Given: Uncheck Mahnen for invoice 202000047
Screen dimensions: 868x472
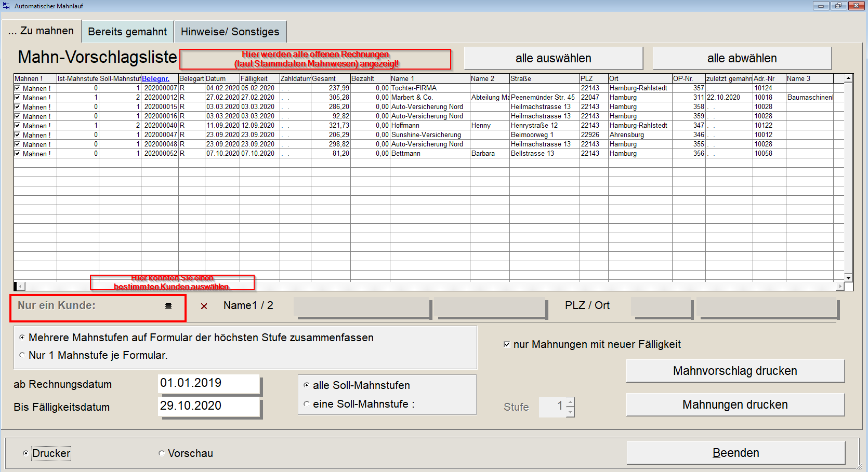Looking at the screenshot, I should point(17,135).
